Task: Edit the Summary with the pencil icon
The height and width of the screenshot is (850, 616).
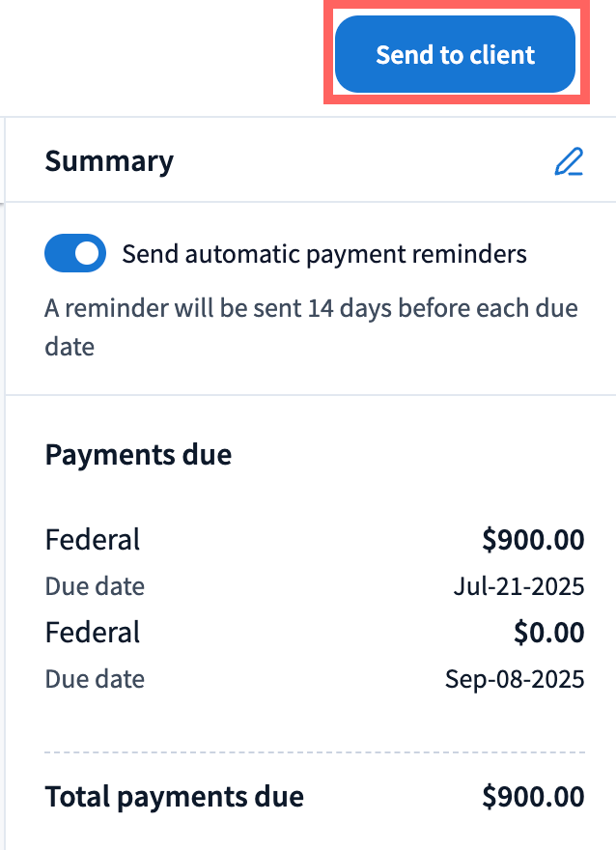Action: 569,161
